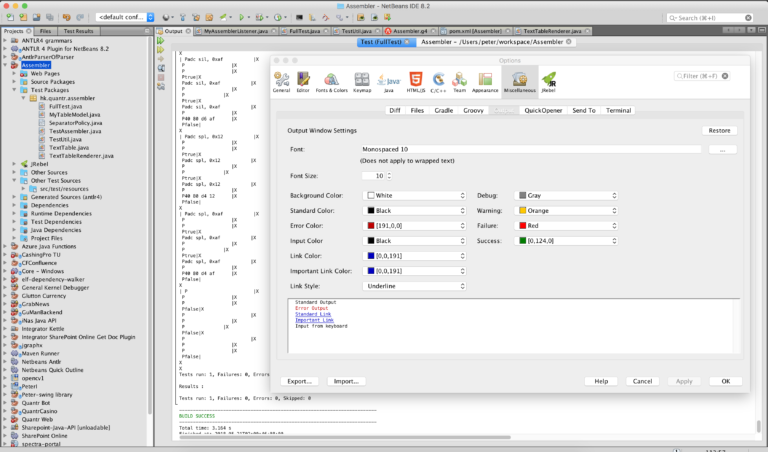Click Options Filter search field

tap(702, 76)
